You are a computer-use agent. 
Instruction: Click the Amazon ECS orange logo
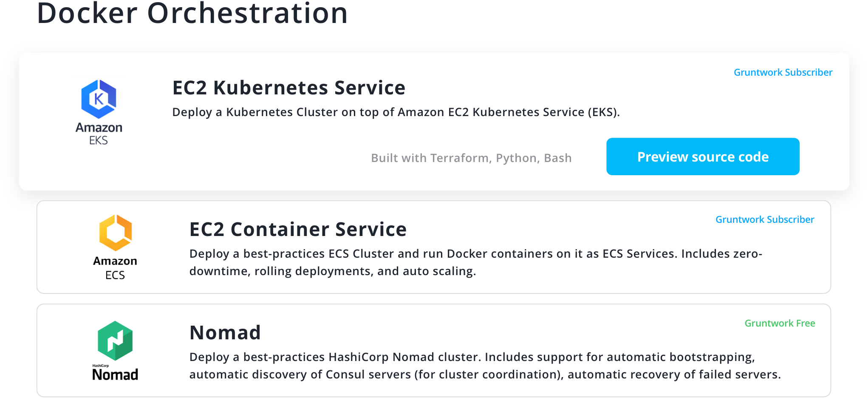tap(115, 233)
